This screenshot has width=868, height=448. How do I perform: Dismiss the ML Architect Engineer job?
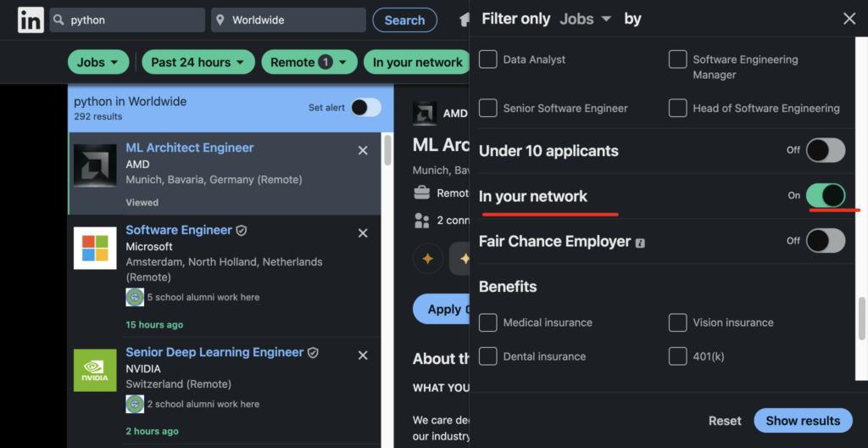[x=363, y=150]
